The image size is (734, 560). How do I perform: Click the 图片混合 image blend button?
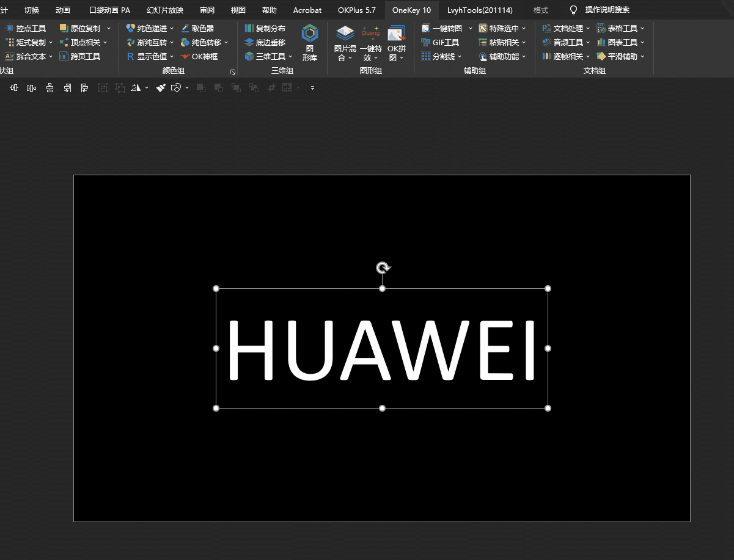345,43
